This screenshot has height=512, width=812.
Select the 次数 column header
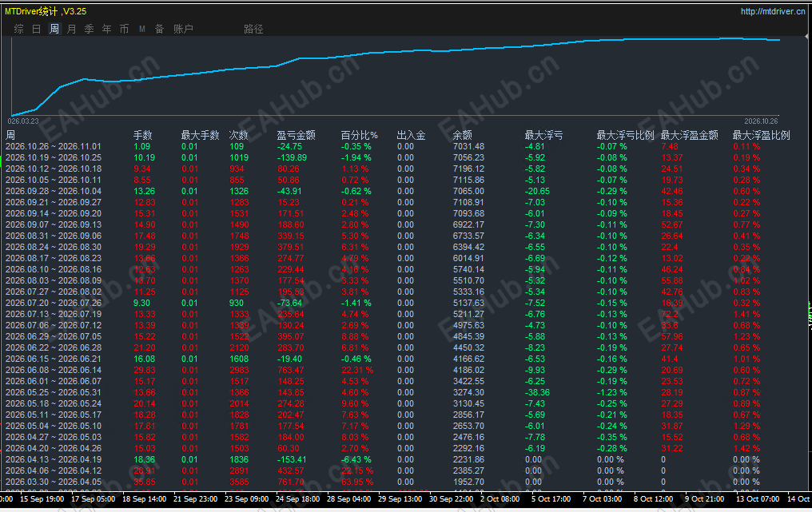click(x=239, y=135)
